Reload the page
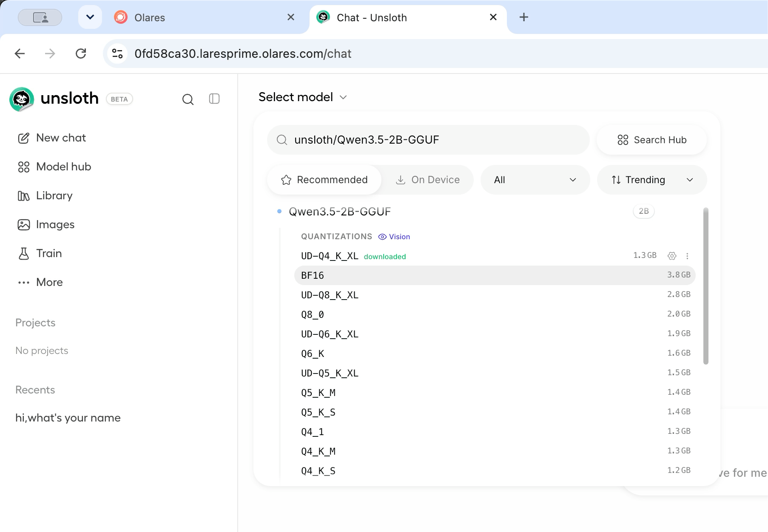The width and height of the screenshot is (768, 532). (x=81, y=54)
